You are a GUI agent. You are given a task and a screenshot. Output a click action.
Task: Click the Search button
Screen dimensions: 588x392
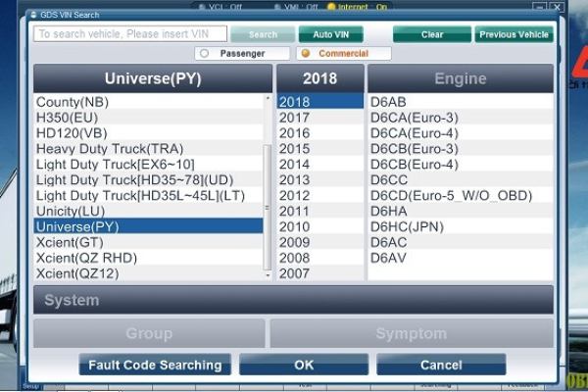coord(263,34)
